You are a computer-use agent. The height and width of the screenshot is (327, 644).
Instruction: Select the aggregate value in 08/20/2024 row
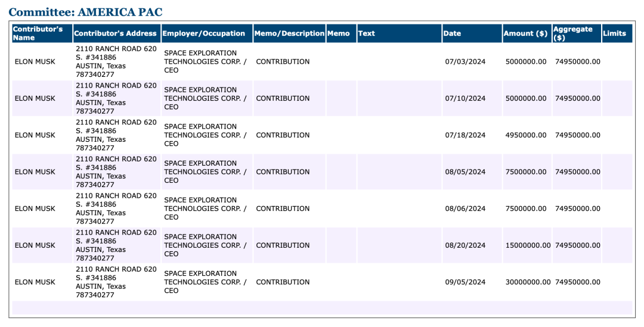tap(577, 245)
